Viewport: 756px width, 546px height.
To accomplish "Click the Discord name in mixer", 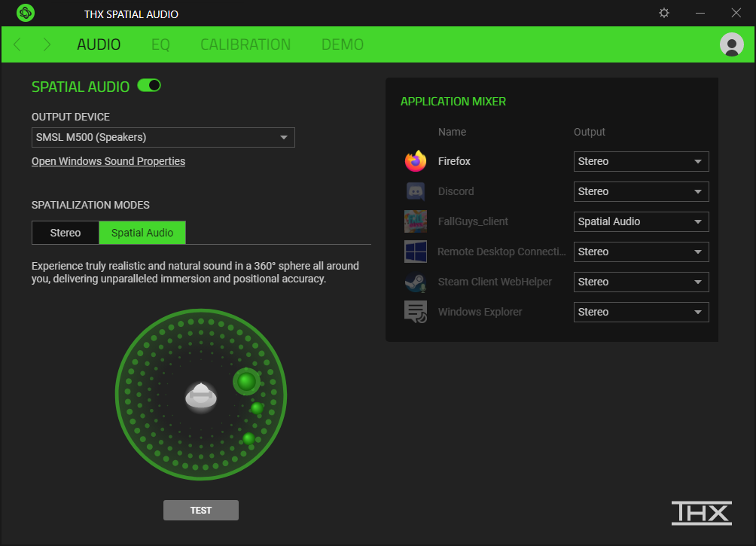I will pyautogui.click(x=456, y=191).
